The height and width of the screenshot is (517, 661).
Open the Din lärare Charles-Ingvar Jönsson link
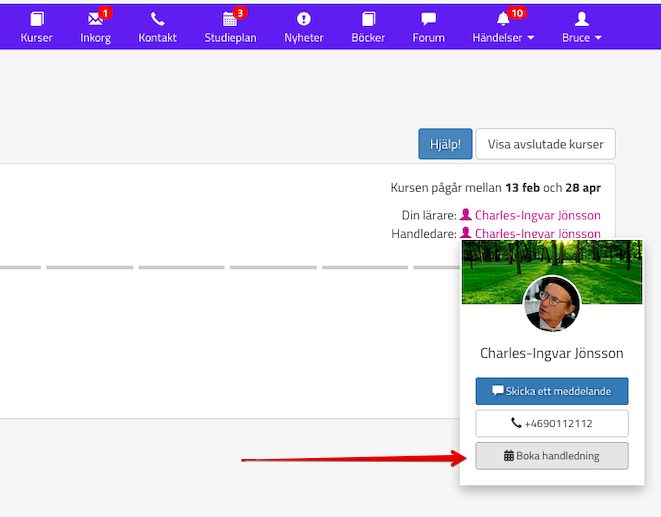click(537, 215)
